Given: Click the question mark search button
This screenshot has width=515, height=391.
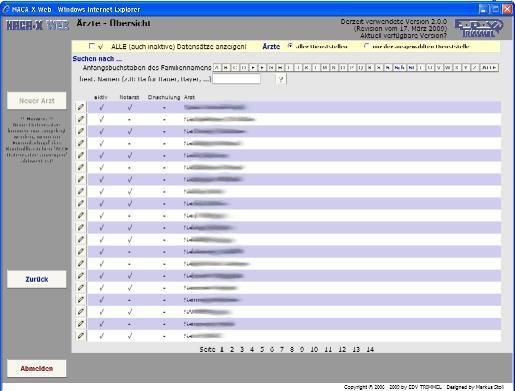Looking at the screenshot, I should click(x=281, y=79).
